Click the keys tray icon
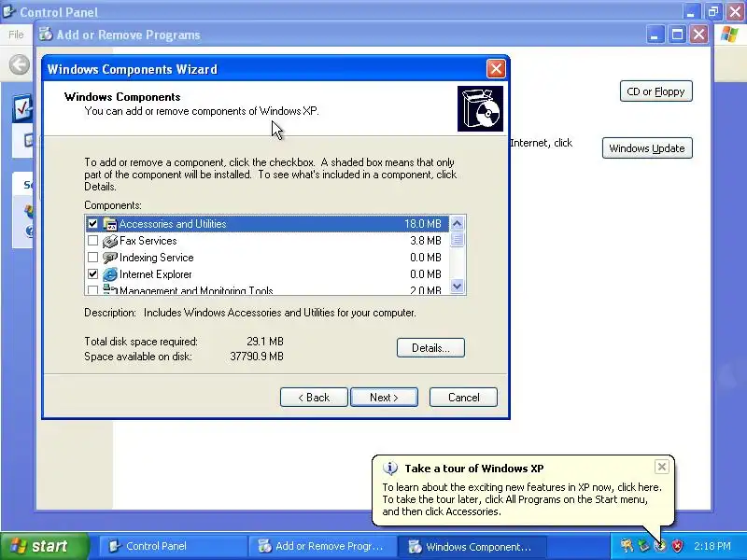 [627, 546]
